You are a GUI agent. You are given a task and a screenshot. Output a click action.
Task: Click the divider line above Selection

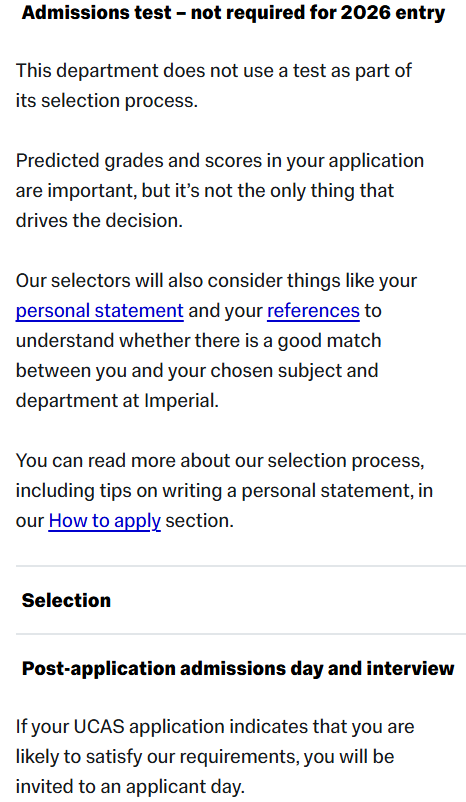[x=240, y=566]
